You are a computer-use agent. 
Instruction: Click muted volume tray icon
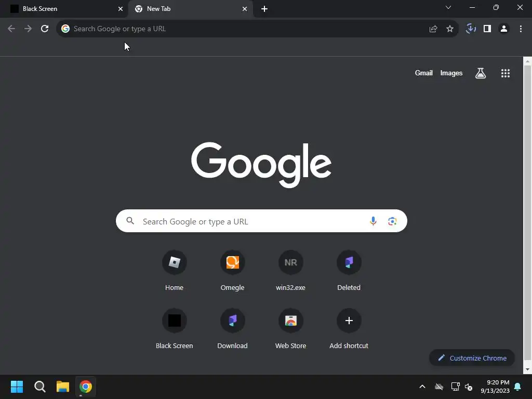click(469, 387)
